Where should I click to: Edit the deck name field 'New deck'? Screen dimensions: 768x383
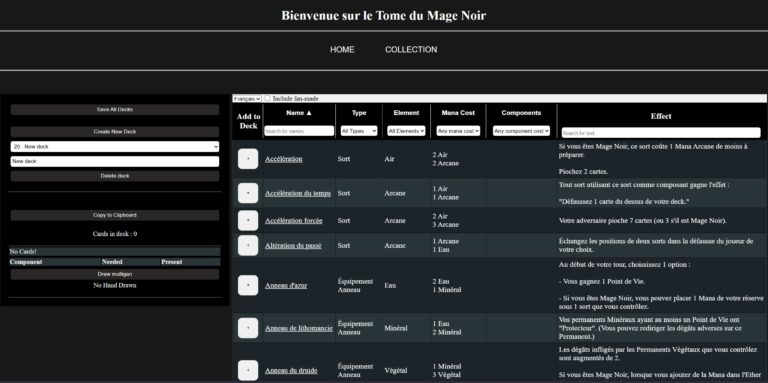(x=115, y=161)
